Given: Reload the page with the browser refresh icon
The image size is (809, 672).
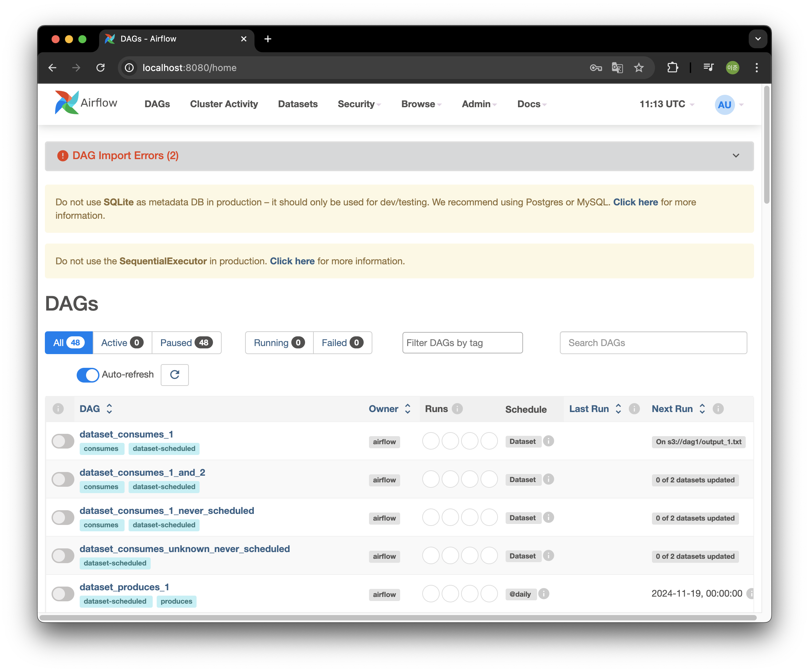Looking at the screenshot, I should 100,68.
